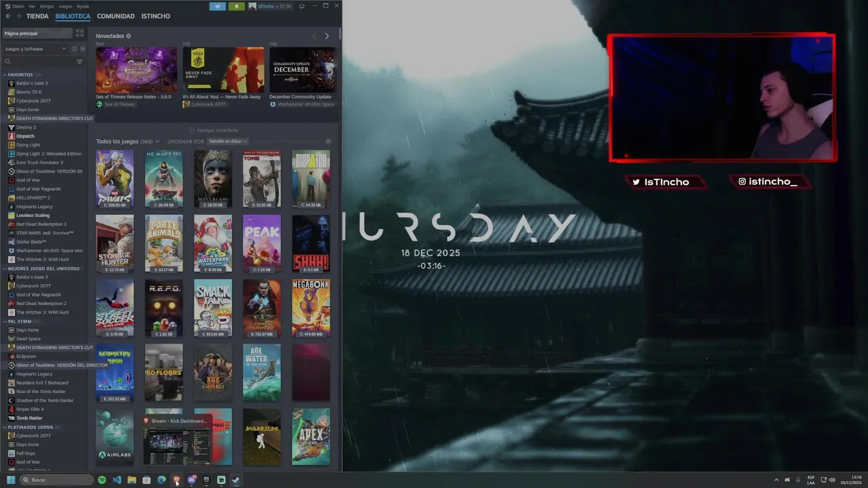The width and height of the screenshot is (868, 488).
Task: Collapse the PLATINADOS 100% collection
Action: tap(5, 427)
